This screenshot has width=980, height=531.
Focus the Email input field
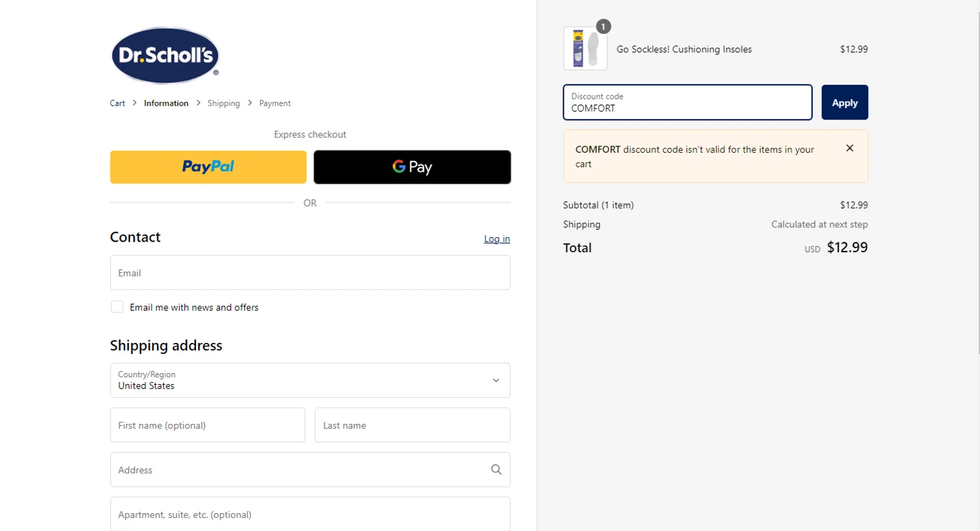[310, 272]
